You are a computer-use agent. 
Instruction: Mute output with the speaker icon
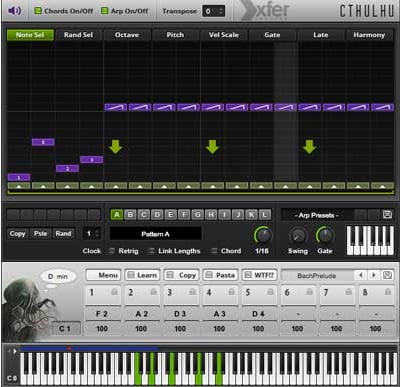(14, 11)
